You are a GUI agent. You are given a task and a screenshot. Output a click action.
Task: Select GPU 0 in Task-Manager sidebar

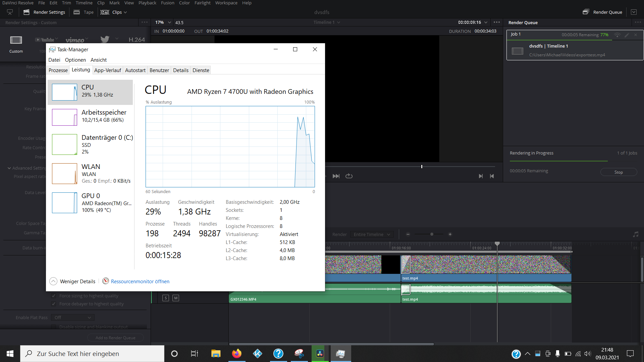coord(91,202)
